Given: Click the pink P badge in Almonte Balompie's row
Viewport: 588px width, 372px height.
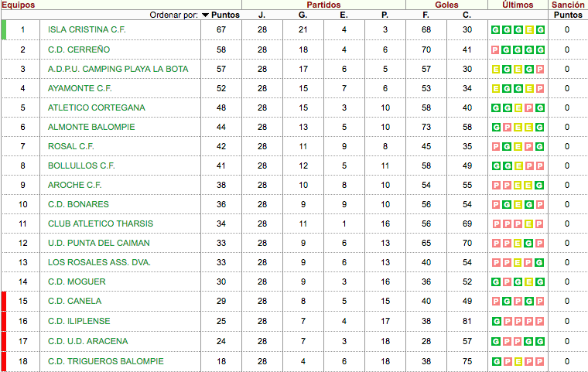Looking at the screenshot, I should pos(507,127).
